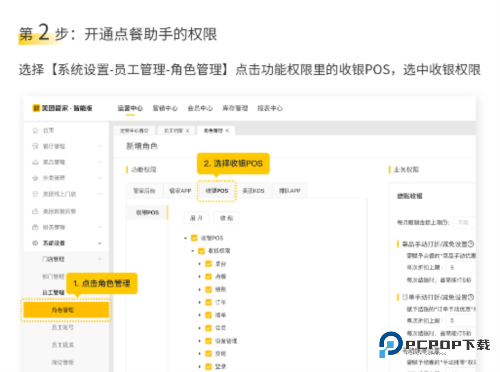Switch to the 管家后台 permission tab
Viewport: 500px width, 372px height.
coord(144,191)
